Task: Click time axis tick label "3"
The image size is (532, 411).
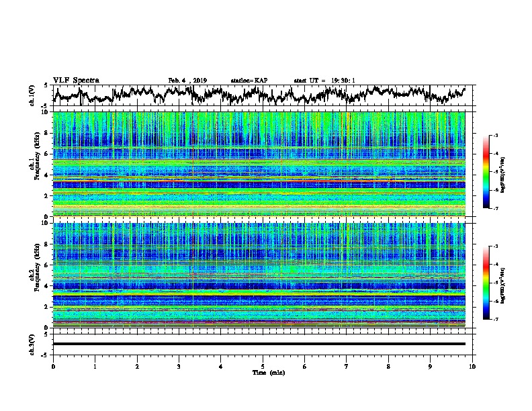Action: [179, 367]
